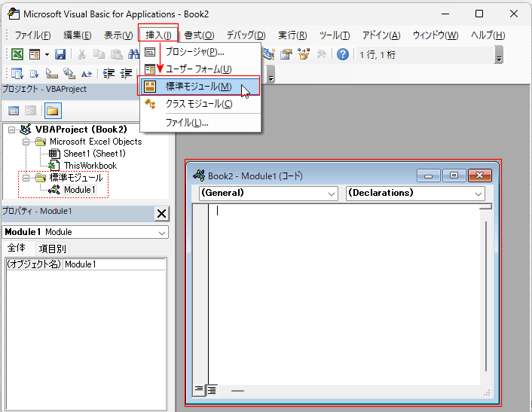Click the code window vertical scrollbar

tap(486, 296)
